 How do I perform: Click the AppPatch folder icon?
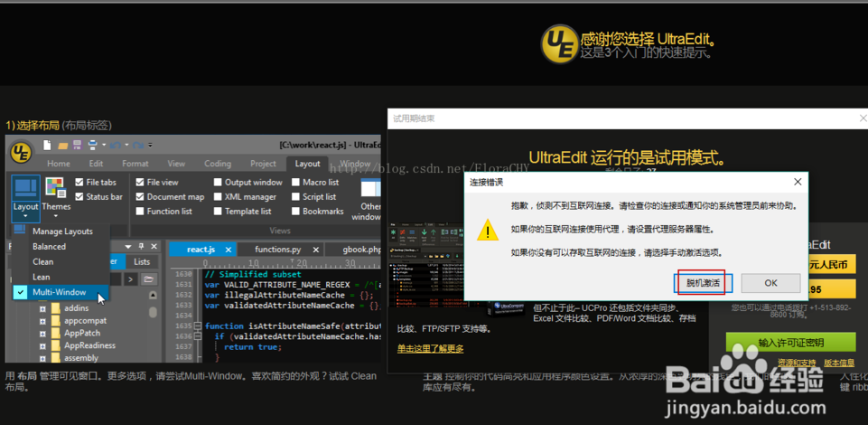click(55, 333)
